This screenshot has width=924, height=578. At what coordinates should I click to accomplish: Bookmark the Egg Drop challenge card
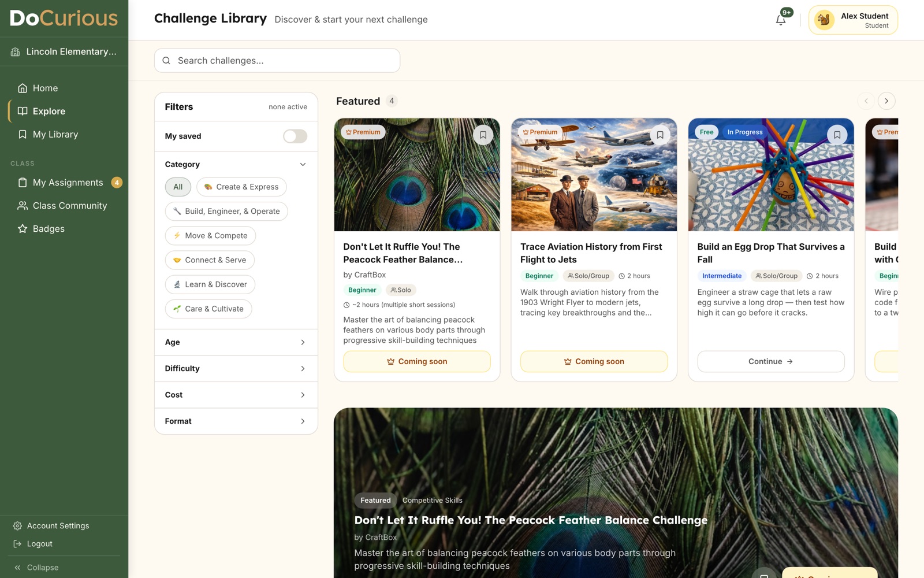coord(837,135)
